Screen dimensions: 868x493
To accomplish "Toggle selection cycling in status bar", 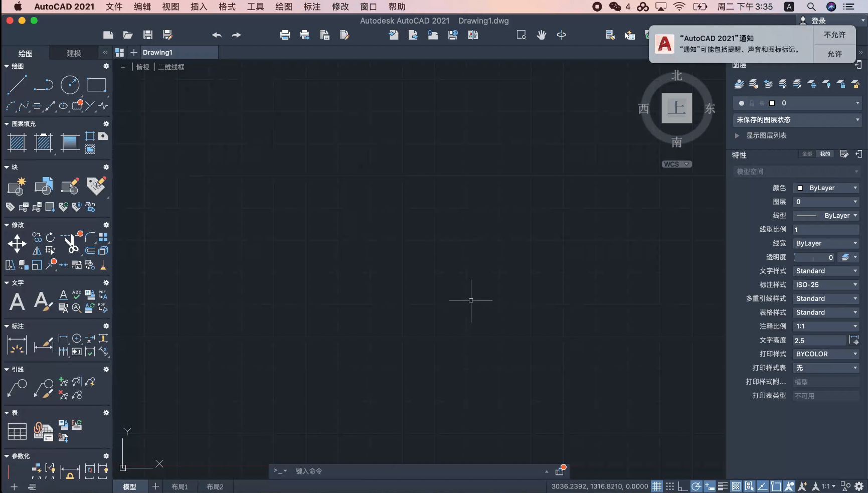I will pos(749,486).
